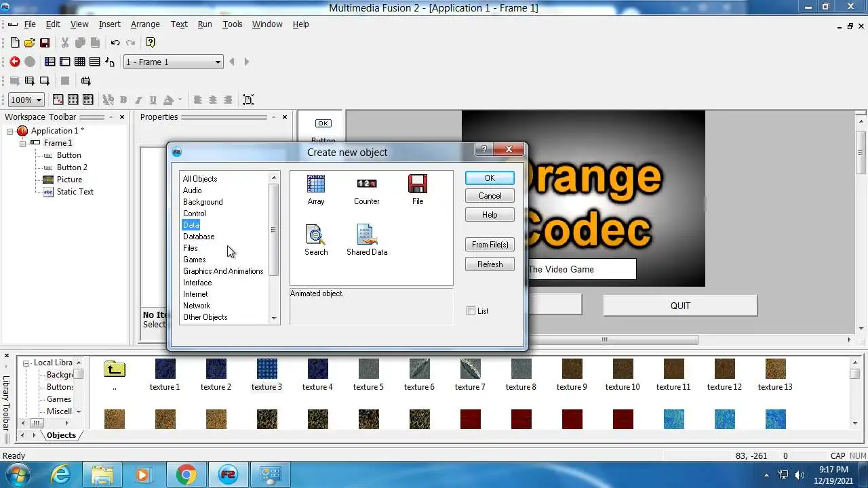Open the Insert menu

(110, 24)
